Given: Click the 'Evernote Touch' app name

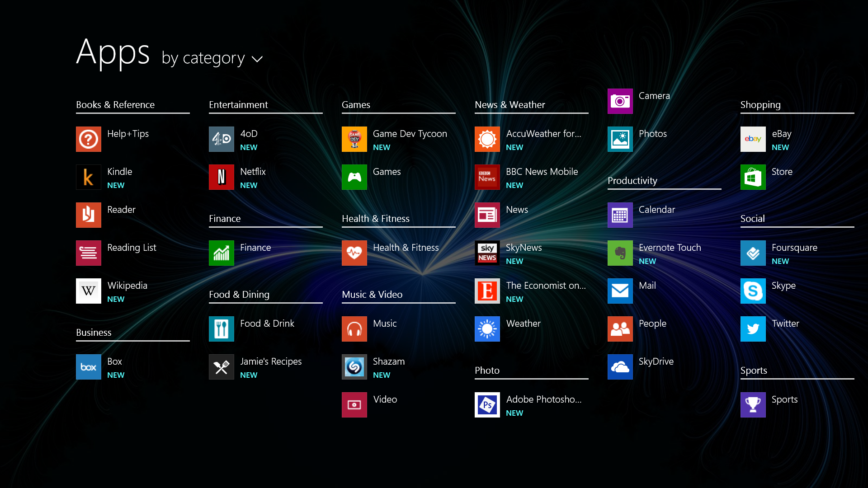Looking at the screenshot, I should (670, 248).
